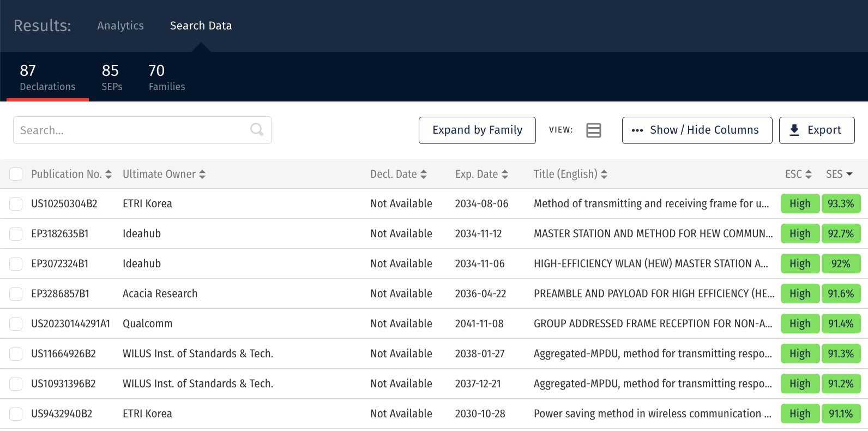The image size is (868, 431).
Task: Click the 92% SES badge
Action: click(841, 264)
